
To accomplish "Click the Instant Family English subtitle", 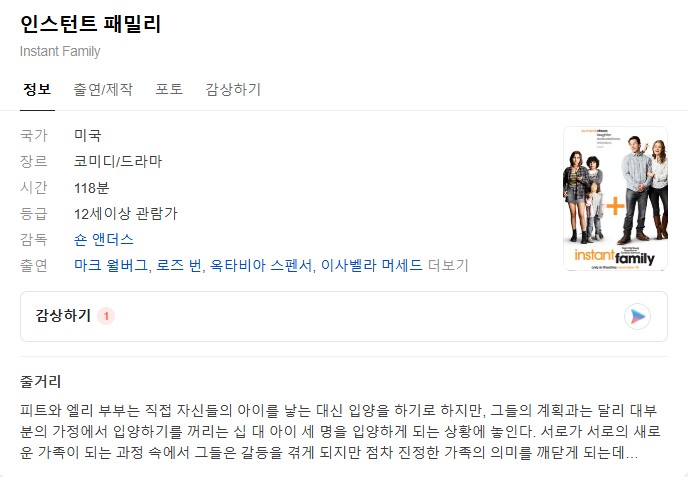I will point(60,51).
